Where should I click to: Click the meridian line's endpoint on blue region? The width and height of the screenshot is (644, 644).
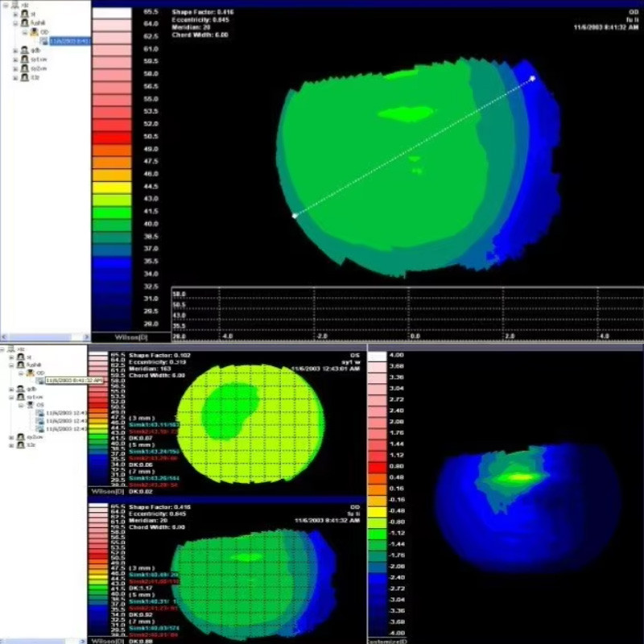[533, 78]
